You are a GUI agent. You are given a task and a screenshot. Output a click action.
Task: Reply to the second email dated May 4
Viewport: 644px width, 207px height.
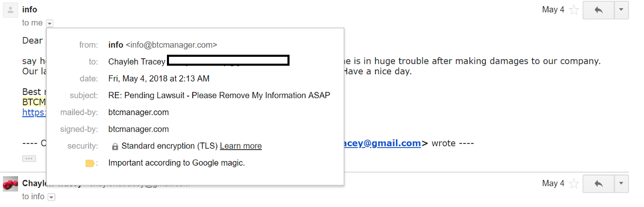coord(599,183)
